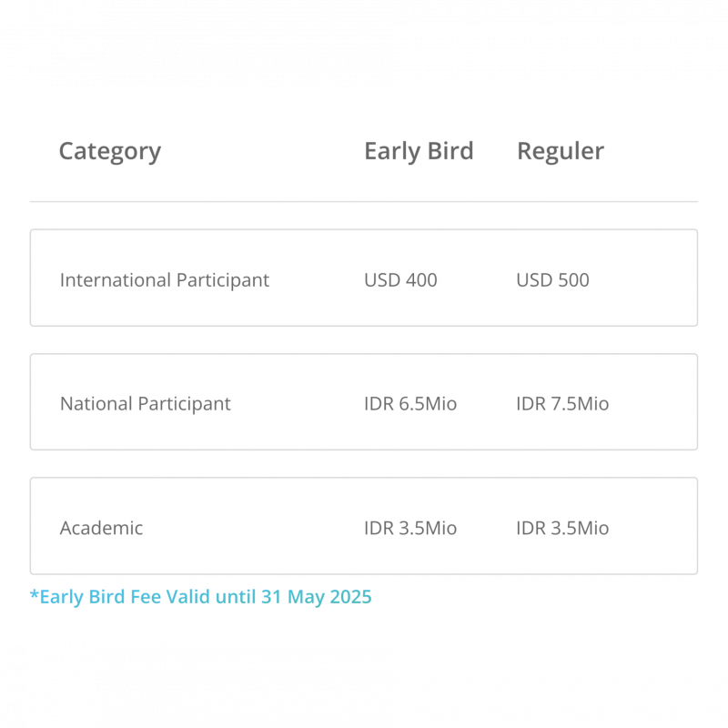Viewport: 728px width, 728px height.
Task: Click the USD 400 early bird price
Action: click(x=400, y=280)
